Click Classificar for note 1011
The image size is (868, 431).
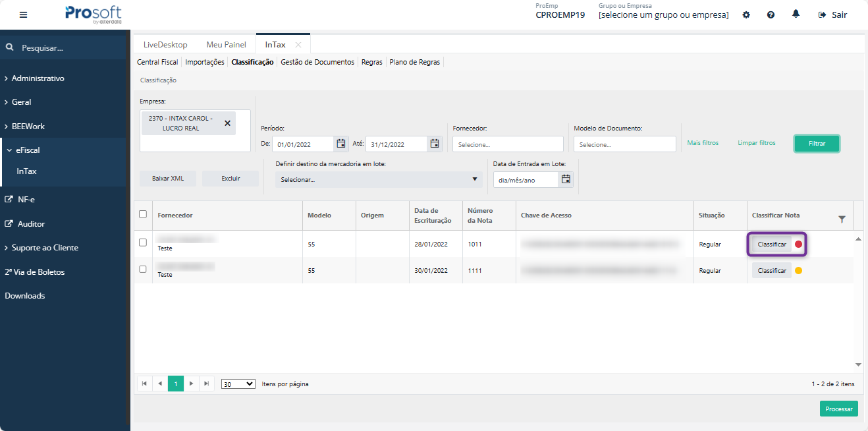click(772, 244)
